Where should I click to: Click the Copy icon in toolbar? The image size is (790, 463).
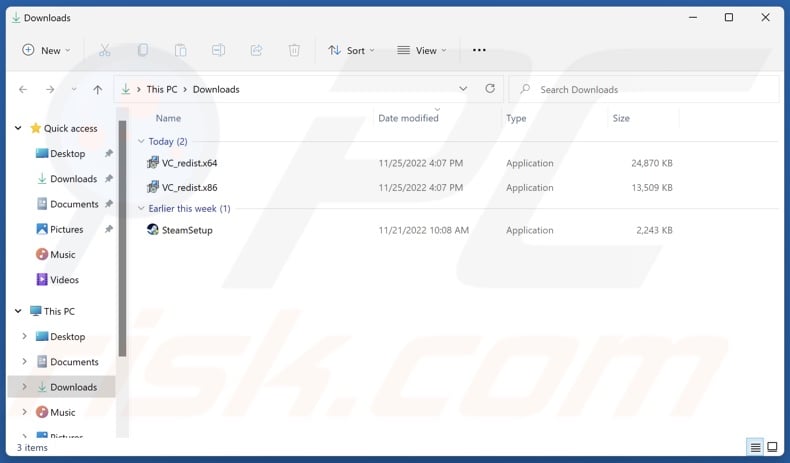[x=143, y=50]
